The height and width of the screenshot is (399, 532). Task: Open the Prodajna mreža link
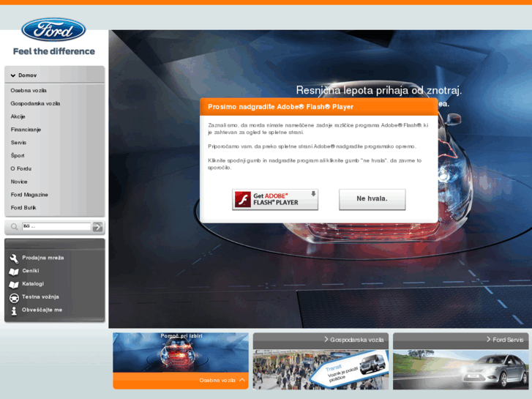click(x=43, y=258)
